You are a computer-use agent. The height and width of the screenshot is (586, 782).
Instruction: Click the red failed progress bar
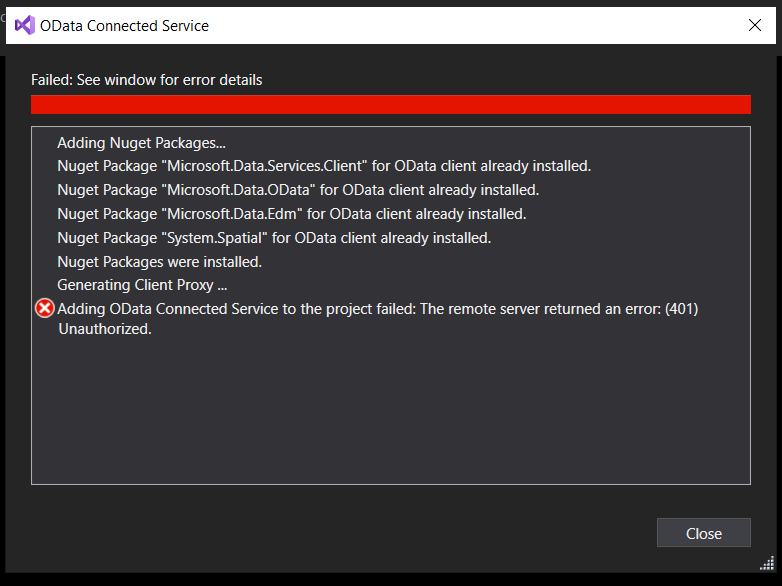point(391,105)
